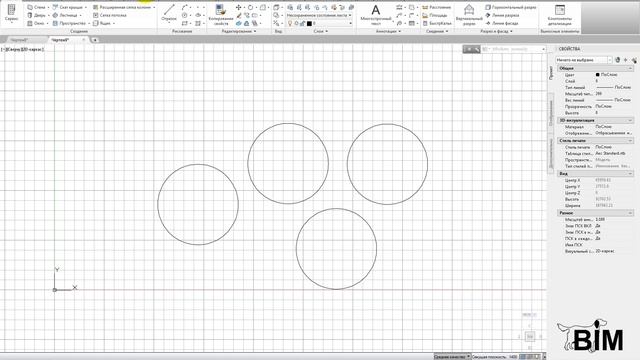
Task: Open the Проект side tab in Свойства
Action: point(551,73)
